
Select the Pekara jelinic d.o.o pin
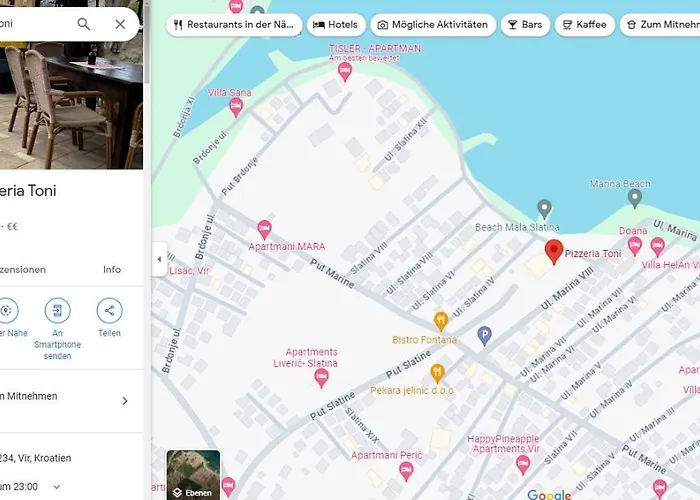(x=438, y=373)
